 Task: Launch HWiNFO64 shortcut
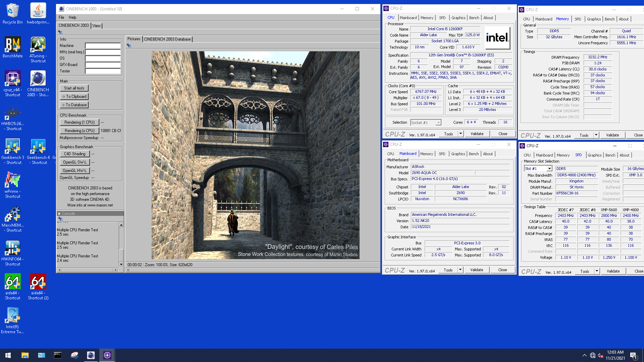(13, 253)
